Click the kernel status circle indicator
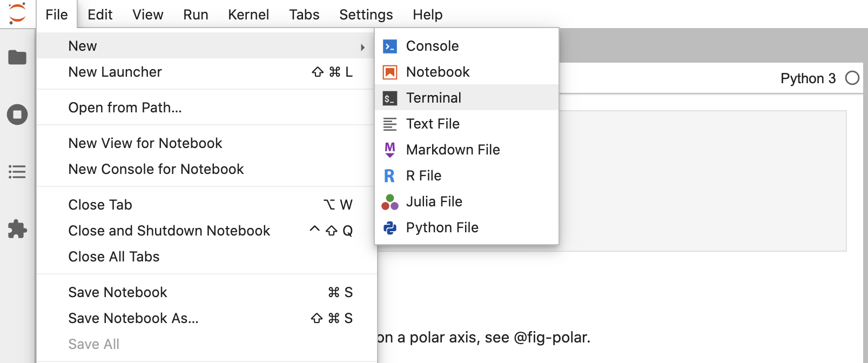This screenshot has width=868, height=363. (x=852, y=78)
